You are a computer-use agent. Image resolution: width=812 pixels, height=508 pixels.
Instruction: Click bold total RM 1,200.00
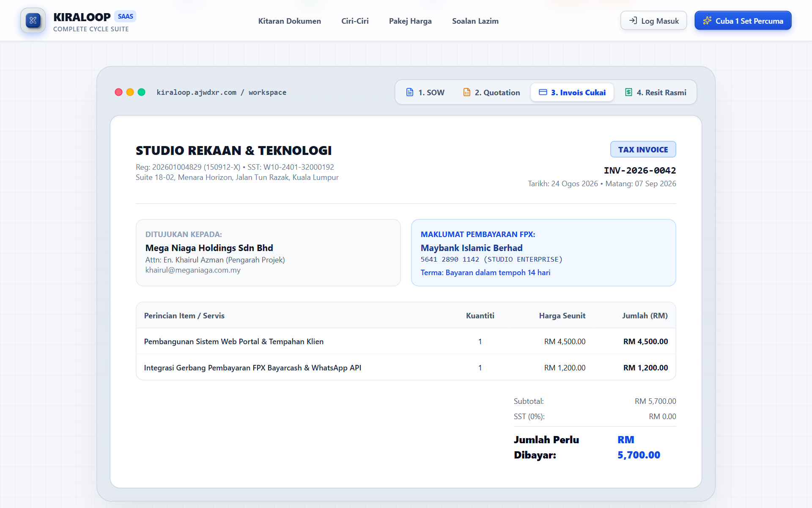(x=645, y=368)
